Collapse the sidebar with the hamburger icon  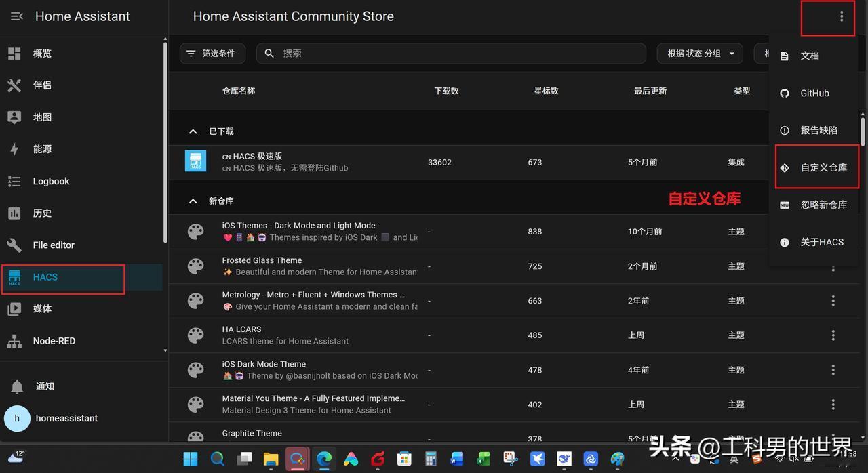pyautogui.click(x=17, y=16)
